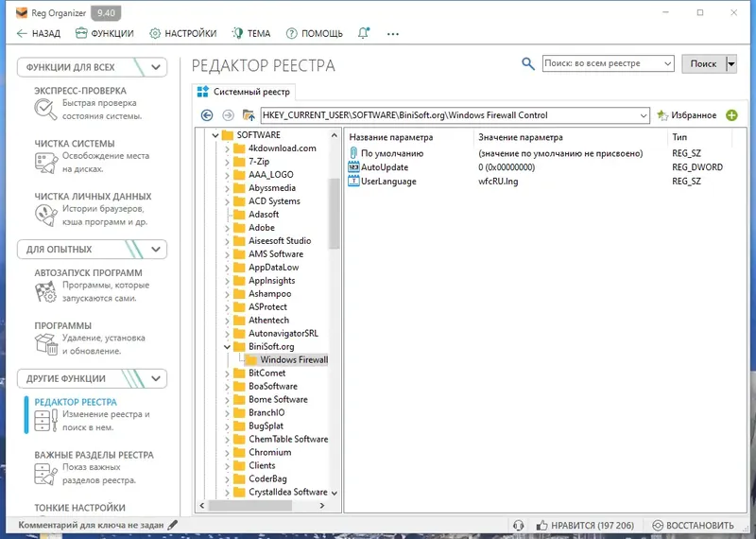
Task: Click the registry back navigation arrow
Action: click(207, 115)
